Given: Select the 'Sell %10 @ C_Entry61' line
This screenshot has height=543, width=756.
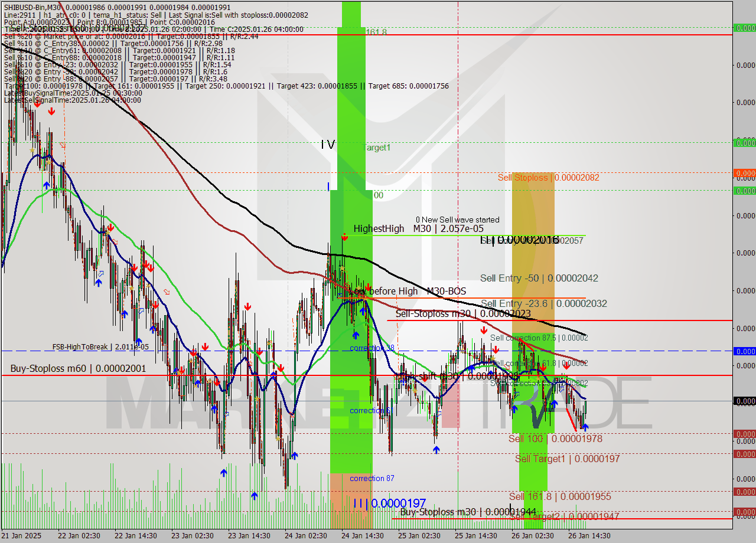Looking at the screenshot, I should click(119, 50).
